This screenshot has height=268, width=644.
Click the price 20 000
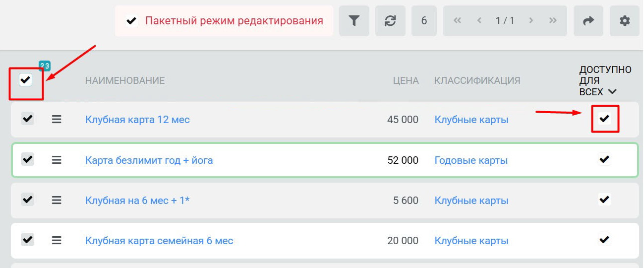pos(403,241)
